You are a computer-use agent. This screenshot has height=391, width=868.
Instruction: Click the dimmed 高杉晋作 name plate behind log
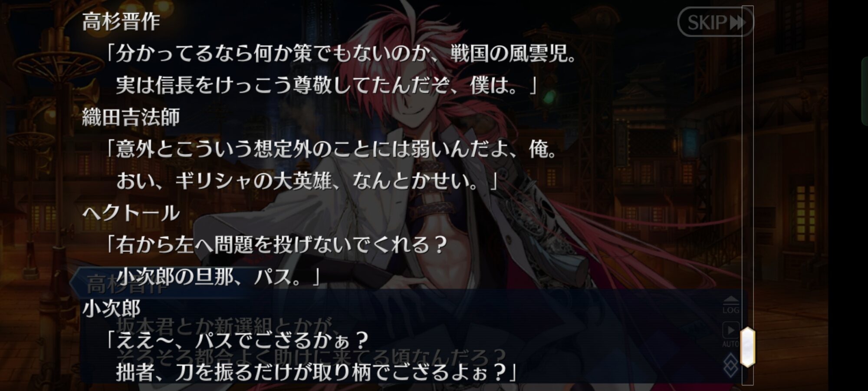126,285
